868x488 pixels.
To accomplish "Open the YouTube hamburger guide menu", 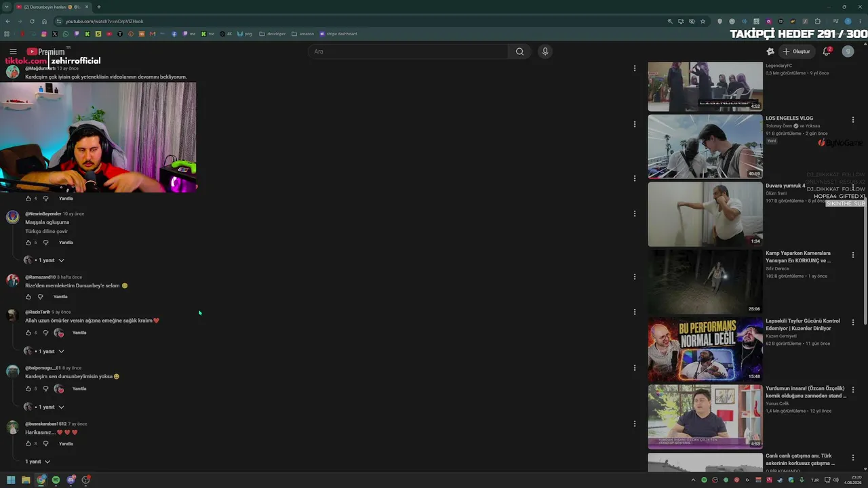I will [x=13, y=52].
